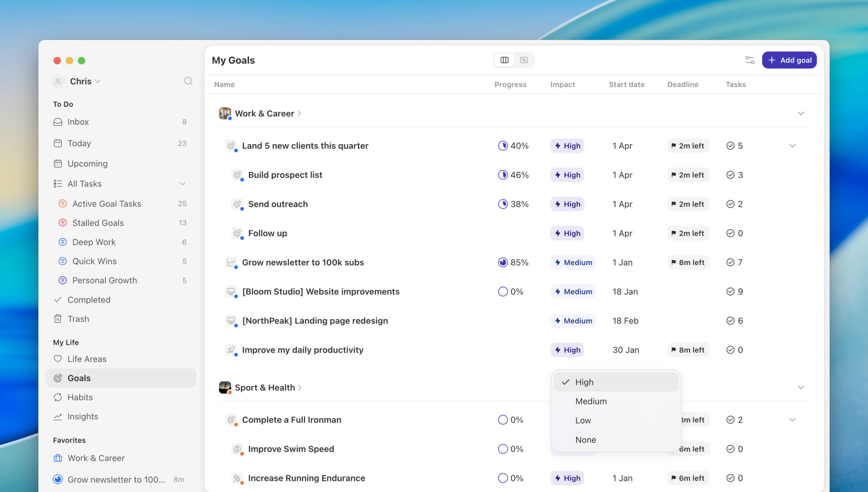
Task: Switch to the list view toggle
Action: (524, 60)
